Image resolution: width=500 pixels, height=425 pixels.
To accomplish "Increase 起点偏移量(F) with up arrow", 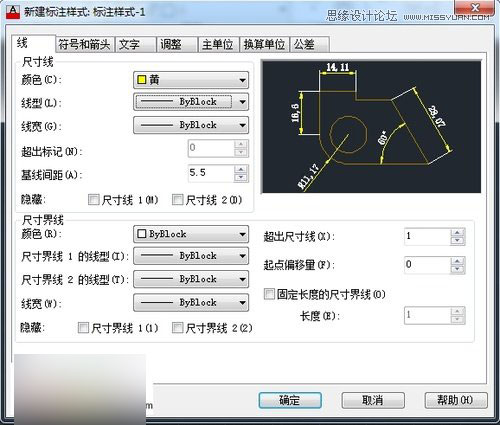I will pyautogui.click(x=457, y=261).
